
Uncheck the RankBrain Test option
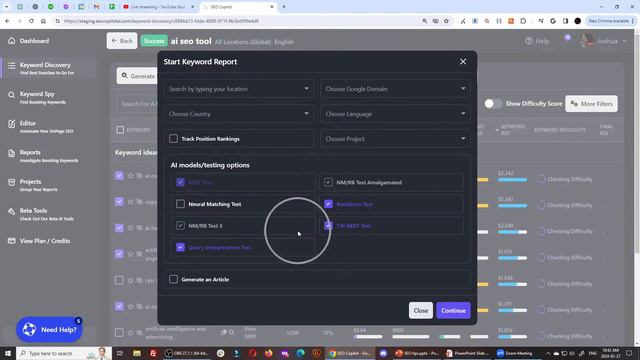328,204
